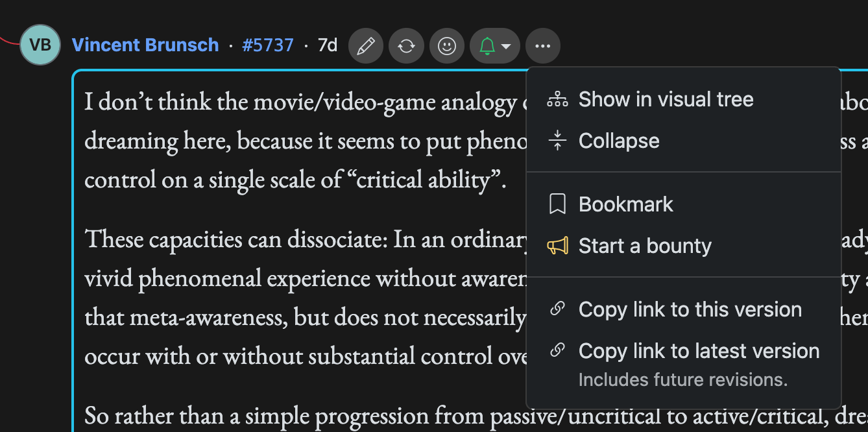Click the collapse arrows icon

tap(557, 141)
